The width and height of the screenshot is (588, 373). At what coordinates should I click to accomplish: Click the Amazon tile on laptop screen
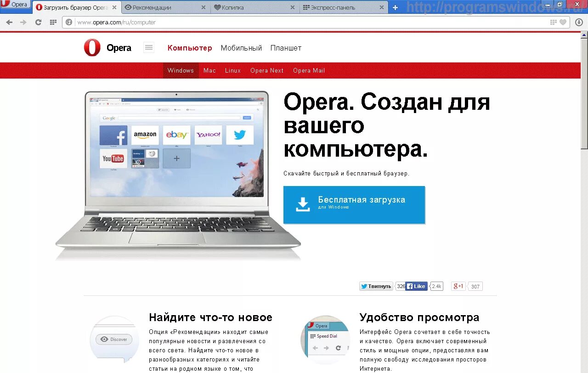145,136
